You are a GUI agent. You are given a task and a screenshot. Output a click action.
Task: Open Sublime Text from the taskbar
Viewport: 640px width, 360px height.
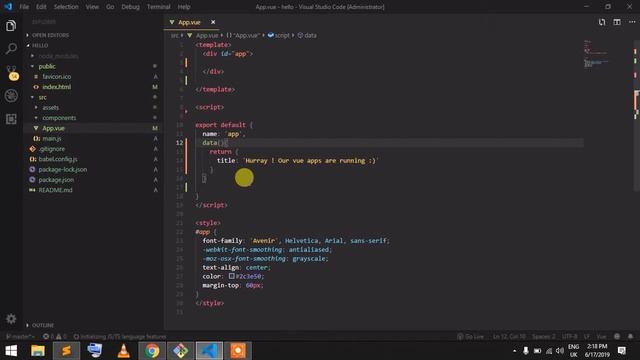coord(66,351)
